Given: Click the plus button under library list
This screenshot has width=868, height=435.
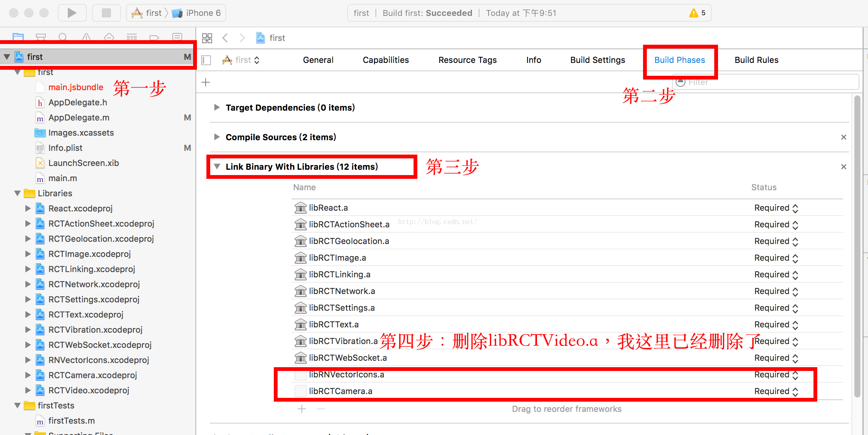Looking at the screenshot, I should (302, 409).
